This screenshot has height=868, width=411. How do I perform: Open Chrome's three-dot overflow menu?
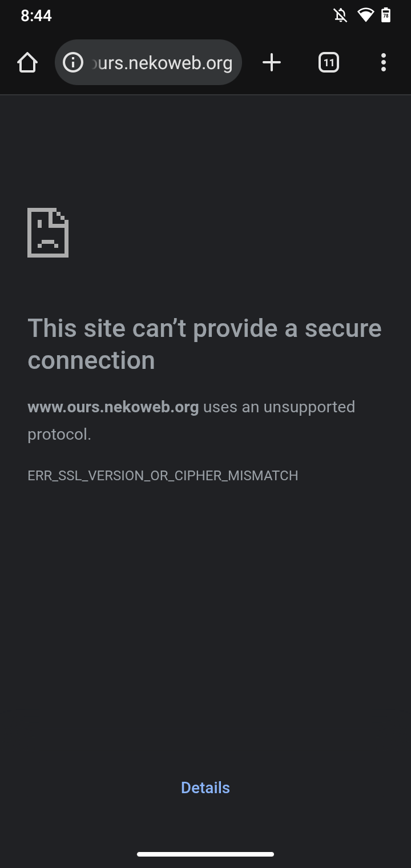point(384,62)
